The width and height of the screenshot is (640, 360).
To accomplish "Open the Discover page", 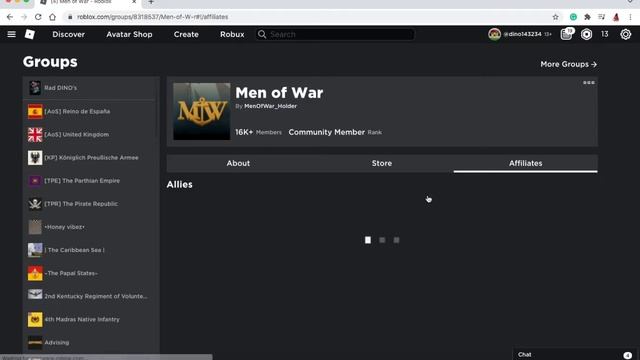I will 69,34.
